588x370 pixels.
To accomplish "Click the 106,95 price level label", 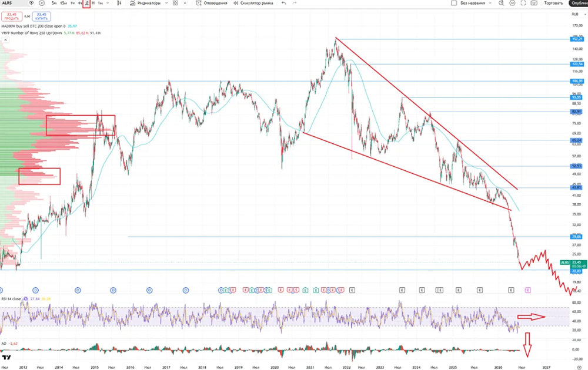I will 577,81.
